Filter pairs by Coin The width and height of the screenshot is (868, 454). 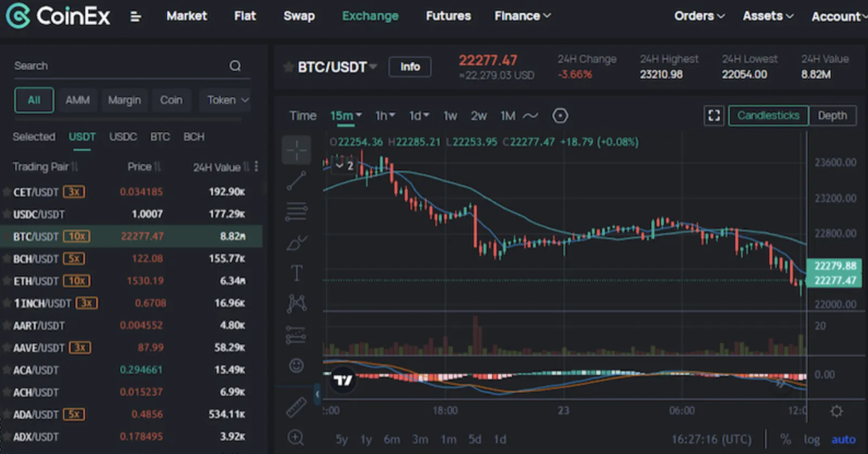tap(171, 100)
